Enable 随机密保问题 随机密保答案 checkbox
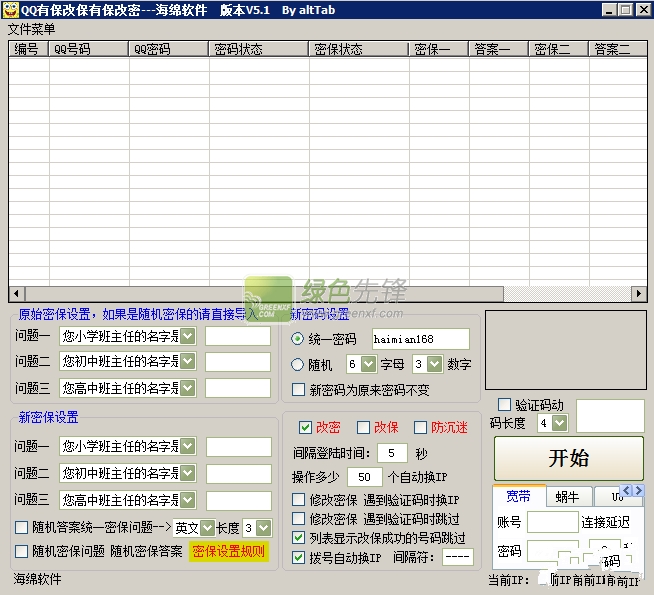Screen dimensions: 654x595 pos(21,551)
